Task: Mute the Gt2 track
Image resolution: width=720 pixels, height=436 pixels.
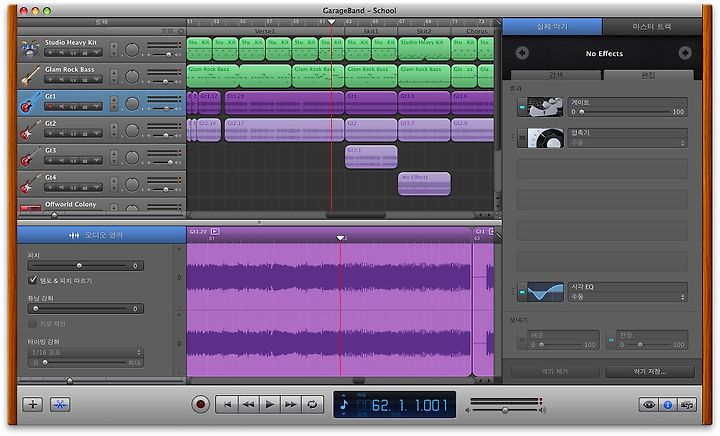Action: (x=61, y=133)
